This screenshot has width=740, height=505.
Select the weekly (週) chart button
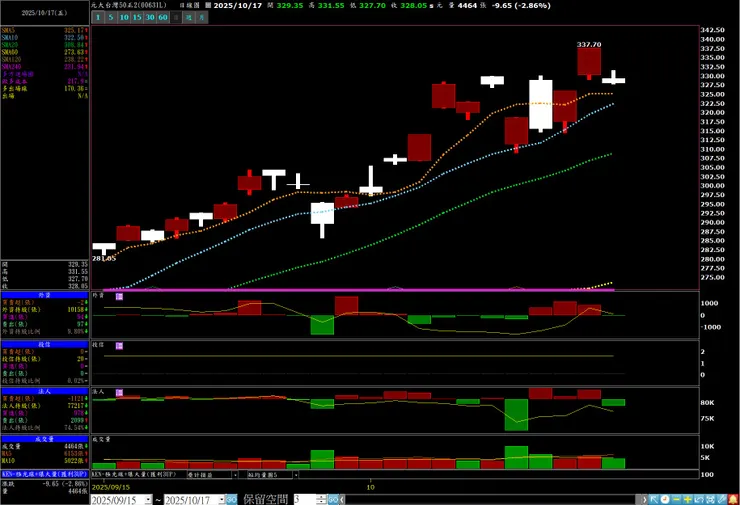tap(189, 17)
